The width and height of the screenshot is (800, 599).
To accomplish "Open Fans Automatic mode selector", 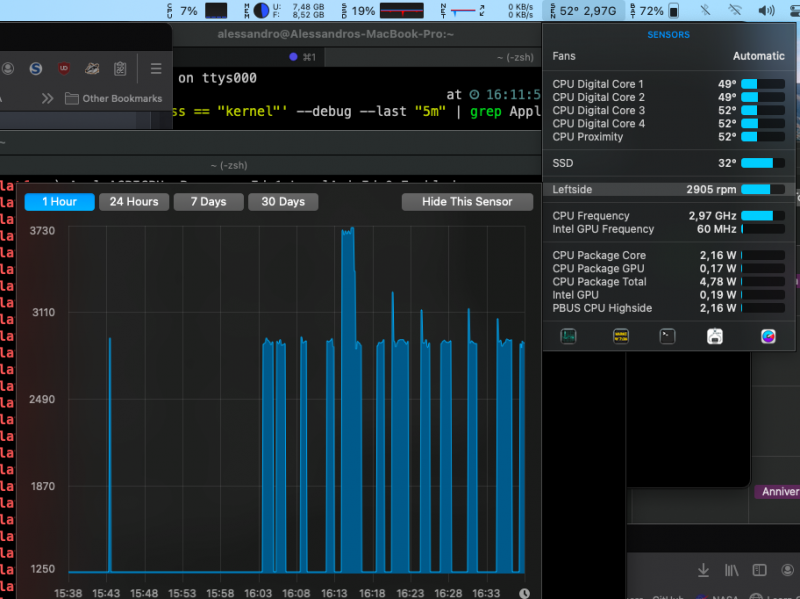I will pos(758,56).
